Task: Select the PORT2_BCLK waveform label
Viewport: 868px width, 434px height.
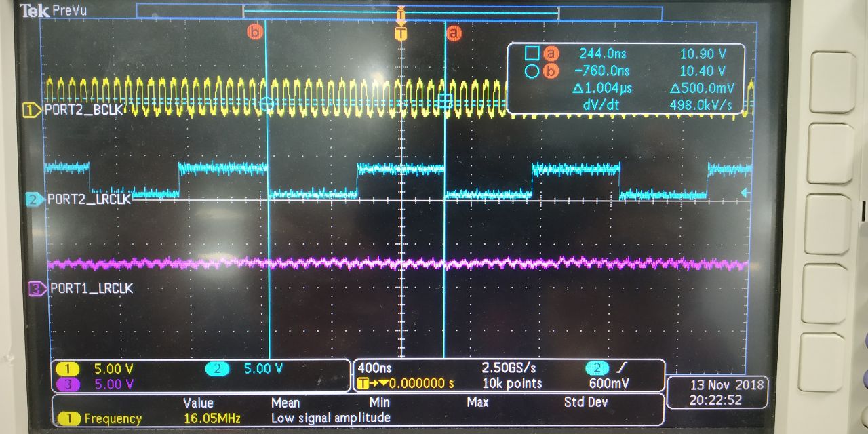Action: point(83,110)
